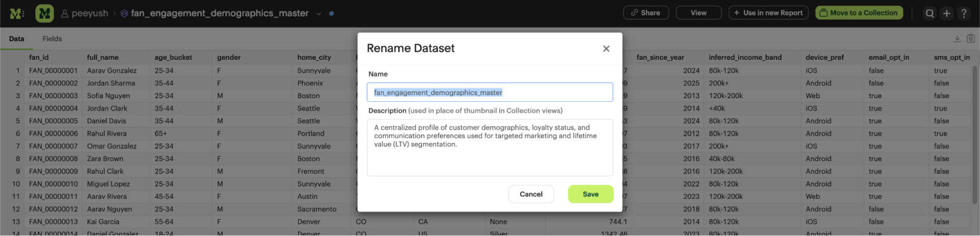The width and height of the screenshot is (980, 236).
Task: Select the 45-54 age bucket cell
Action: point(164,196)
